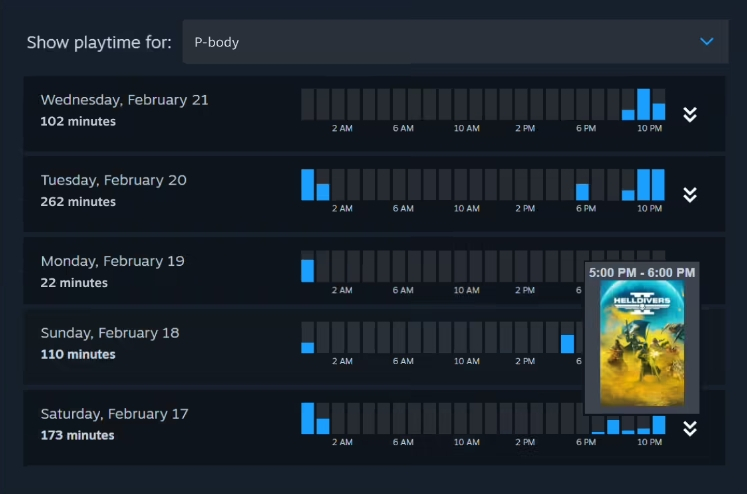Expand Tuesday, February 20 playtime details
The height and width of the screenshot is (494, 747).
click(689, 194)
